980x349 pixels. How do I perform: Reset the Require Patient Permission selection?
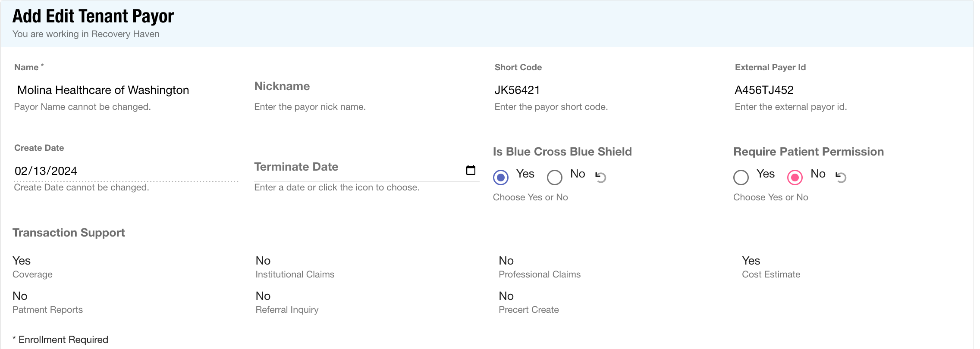click(x=841, y=177)
